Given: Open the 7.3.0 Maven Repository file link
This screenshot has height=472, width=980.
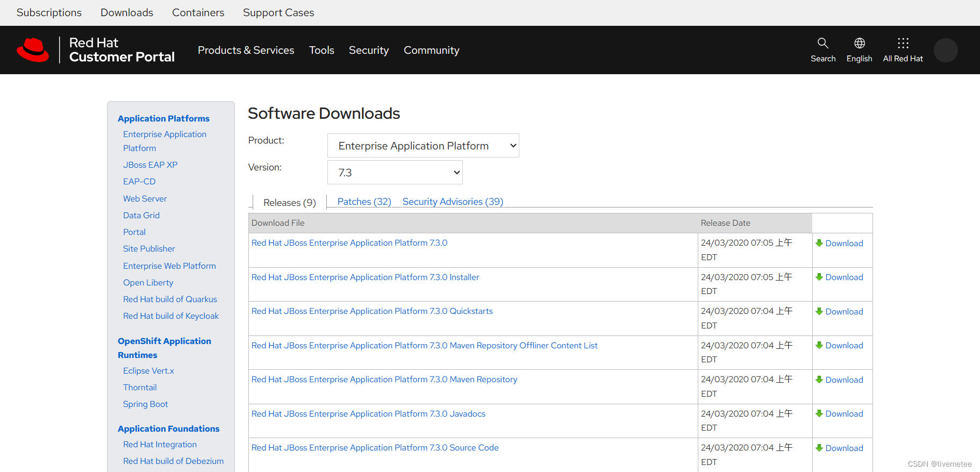Looking at the screenshot, I should 384,379.
